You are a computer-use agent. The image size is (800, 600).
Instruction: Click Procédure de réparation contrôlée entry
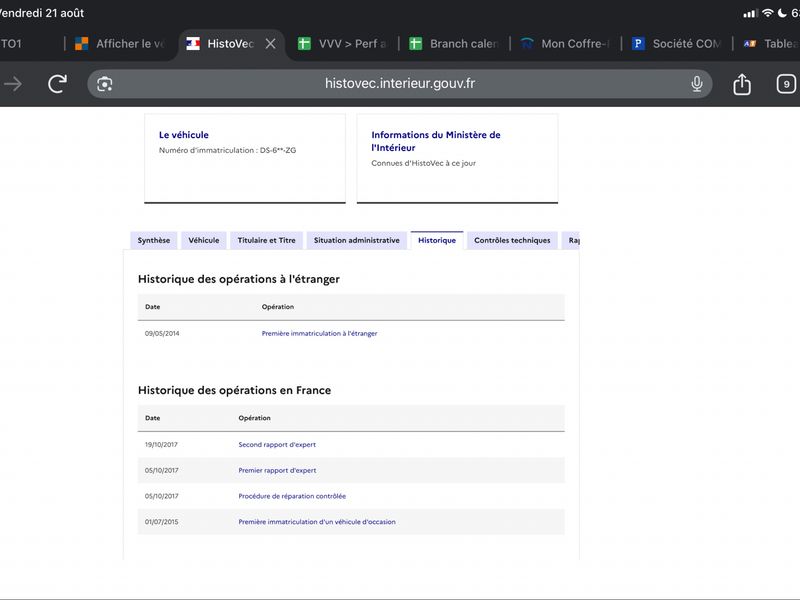pyautogui.click(x=292, y=496)
